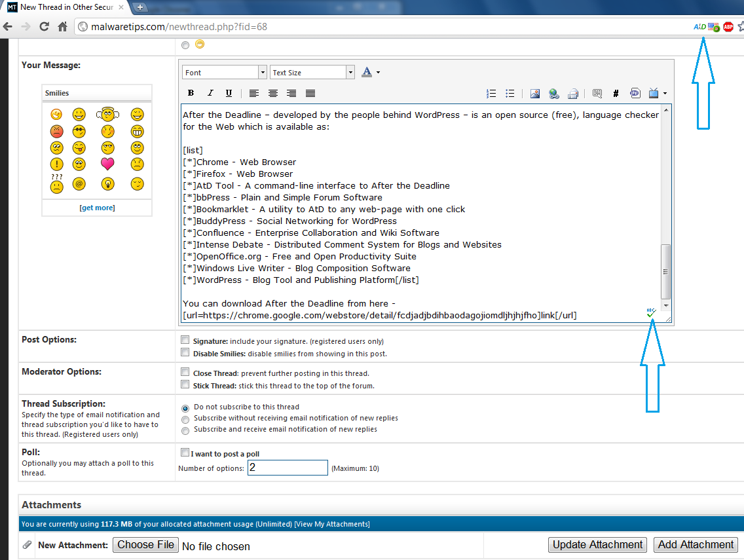The width and height of the screenshot is (744, 560).
Task: Go back in browser history
Action: pos(8,27)
